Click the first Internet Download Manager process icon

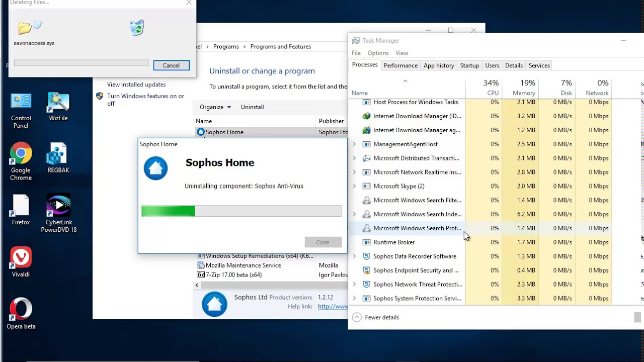(366, 116)
